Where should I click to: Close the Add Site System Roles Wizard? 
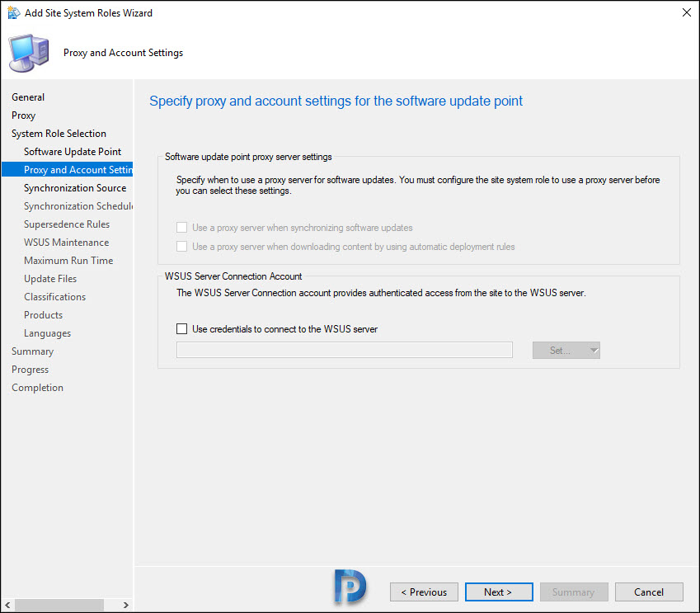[687, 12]
